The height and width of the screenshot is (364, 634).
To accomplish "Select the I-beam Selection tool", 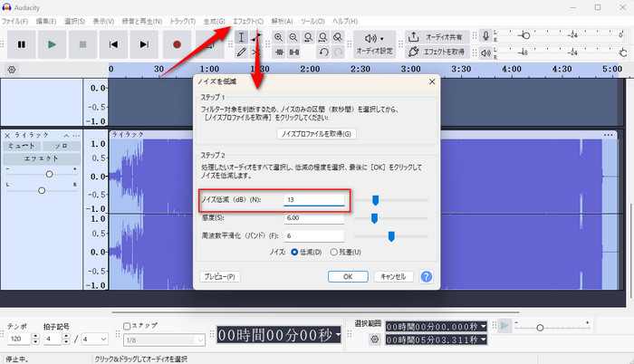I will pos(241,37).
